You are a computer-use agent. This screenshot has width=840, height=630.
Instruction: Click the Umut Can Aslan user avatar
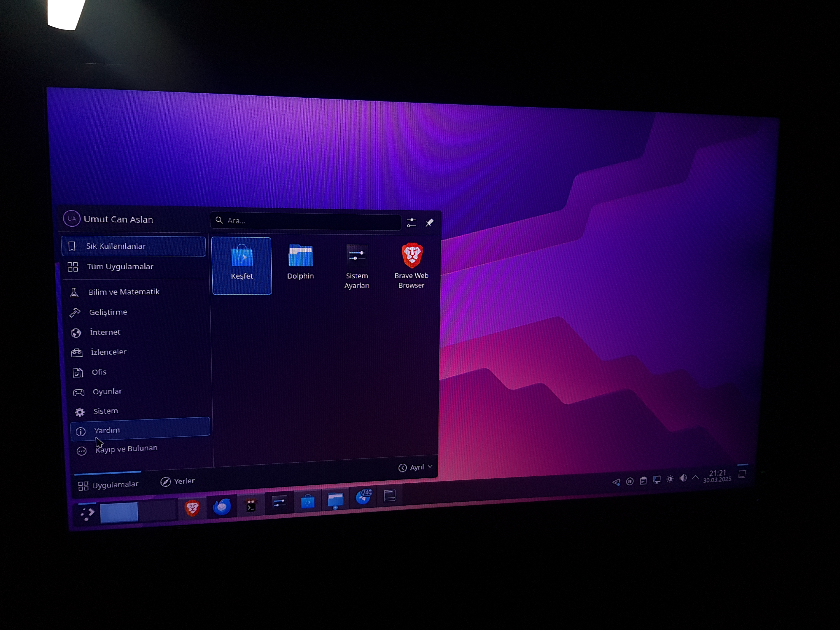click(71, 218)
